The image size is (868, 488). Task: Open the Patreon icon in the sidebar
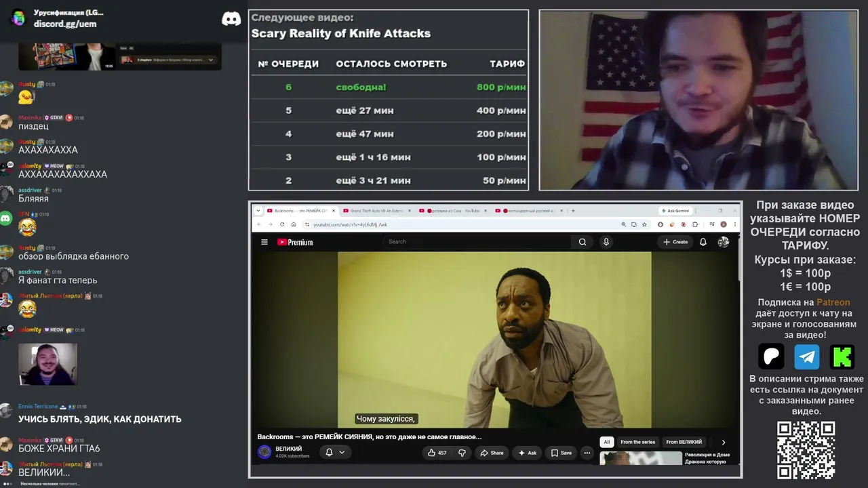click(771, 356)
